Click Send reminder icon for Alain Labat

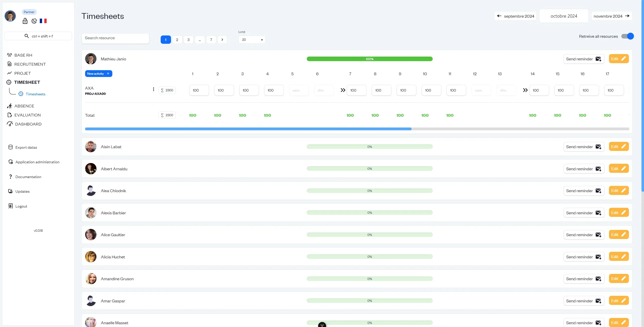click(598, 146)
